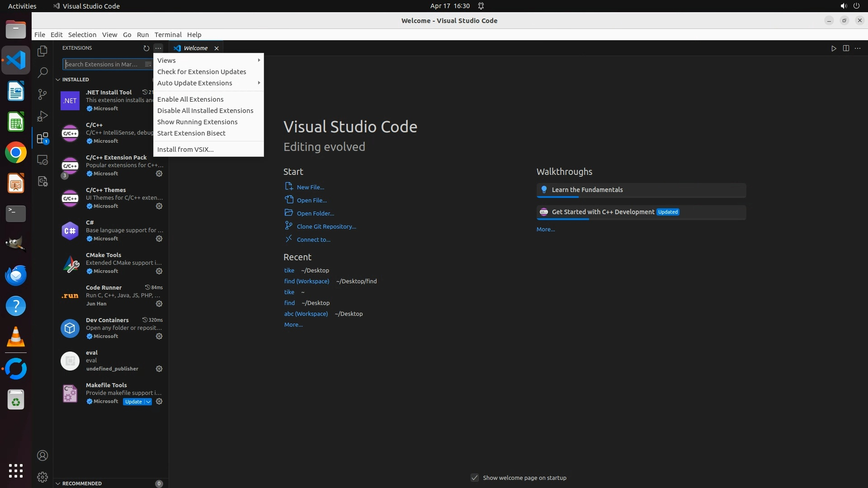868x488 pixels.
Task: Open Source Control view in activity bar
Action: (x=42, y=94)
